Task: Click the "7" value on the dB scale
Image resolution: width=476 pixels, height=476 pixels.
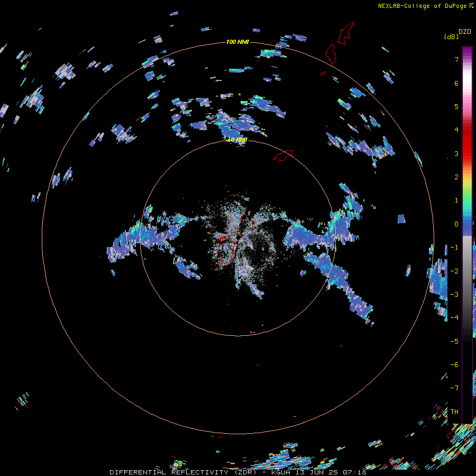Action: (456, 59)
